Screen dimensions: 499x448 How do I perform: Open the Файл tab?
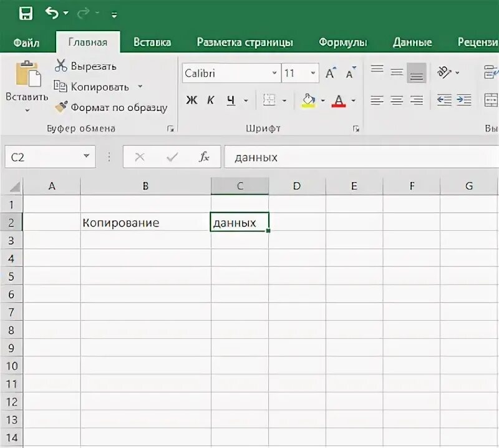click(26, 42)
